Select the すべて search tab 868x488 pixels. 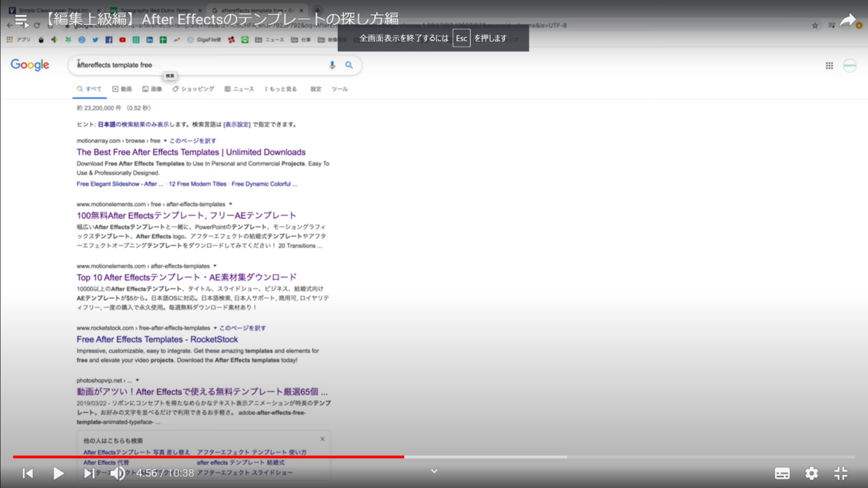coord(90,89)
